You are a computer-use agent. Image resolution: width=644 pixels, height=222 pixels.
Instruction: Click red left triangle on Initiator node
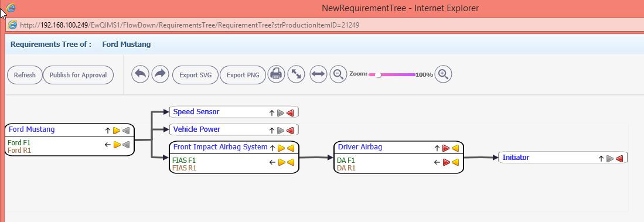click(620, 158)
